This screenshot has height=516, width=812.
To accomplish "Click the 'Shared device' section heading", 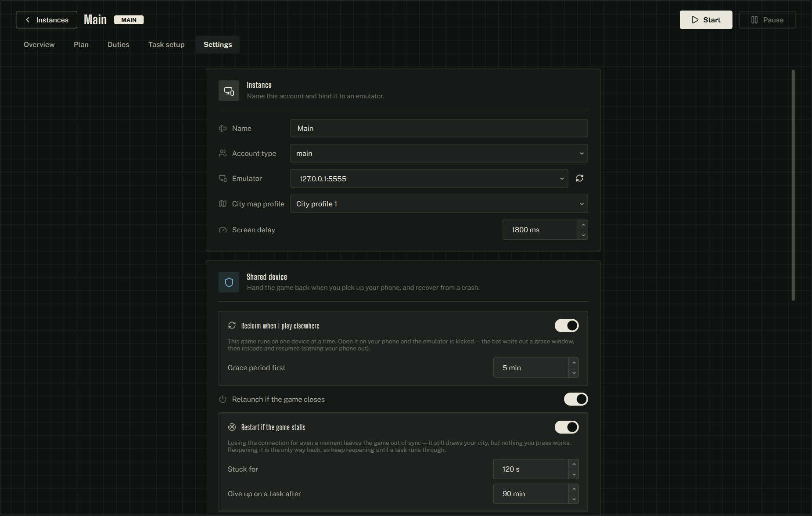I will 267,277.
